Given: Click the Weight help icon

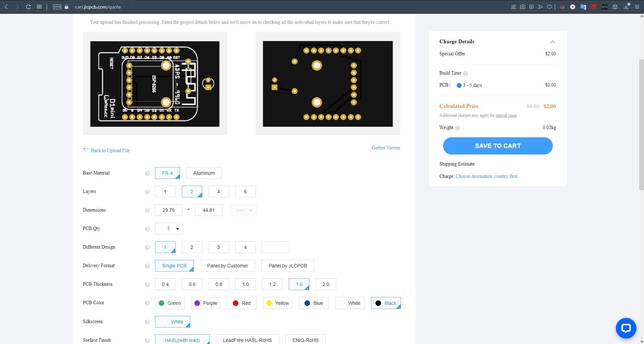Looking at the screenshot, I should point(457,128).
